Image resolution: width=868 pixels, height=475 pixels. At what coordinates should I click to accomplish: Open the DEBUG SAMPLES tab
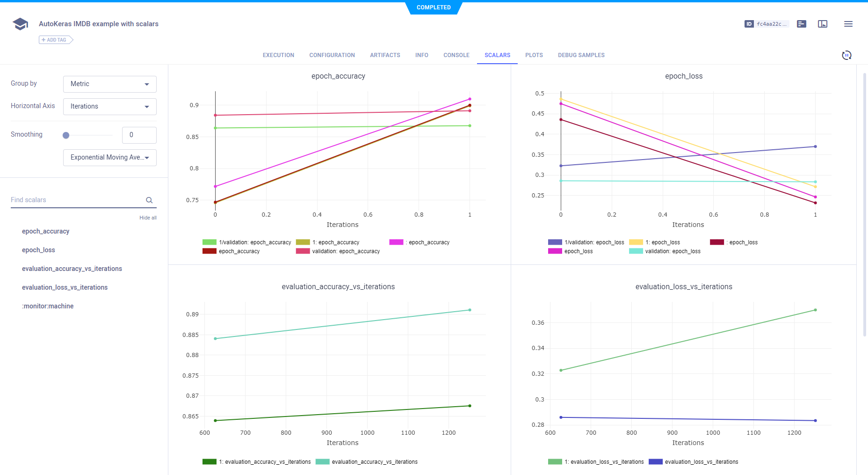581,55
